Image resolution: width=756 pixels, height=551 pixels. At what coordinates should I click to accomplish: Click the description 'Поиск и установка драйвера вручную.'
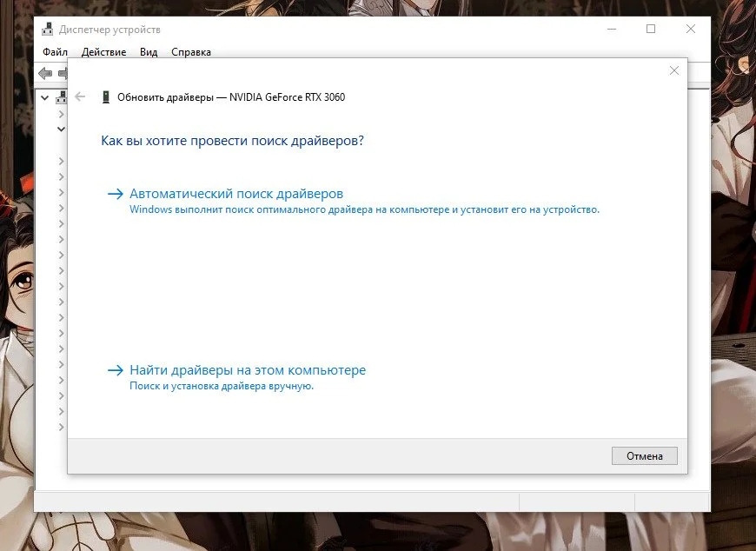[222, 386]
